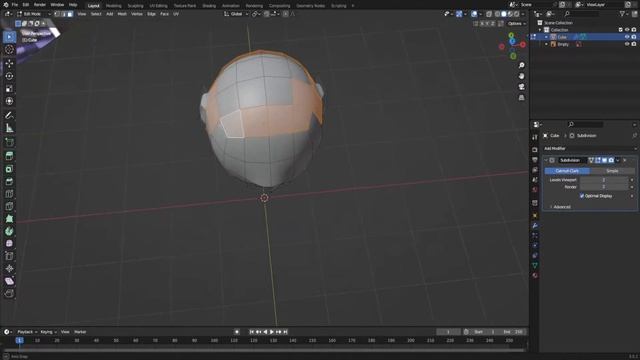Select the Inset Faces tool
The height and width of the screenshot is (360, 640).
[x=9, y=169]
